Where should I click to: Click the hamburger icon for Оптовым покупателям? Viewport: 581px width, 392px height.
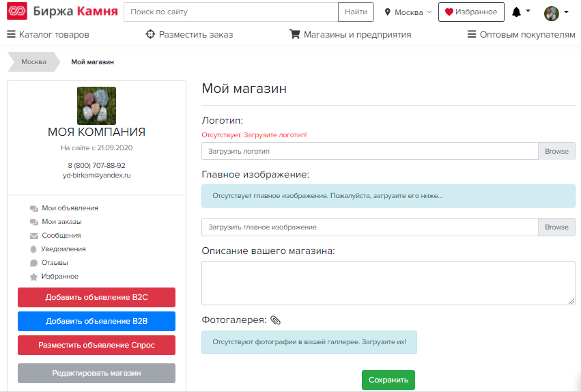tap(472, 34)
